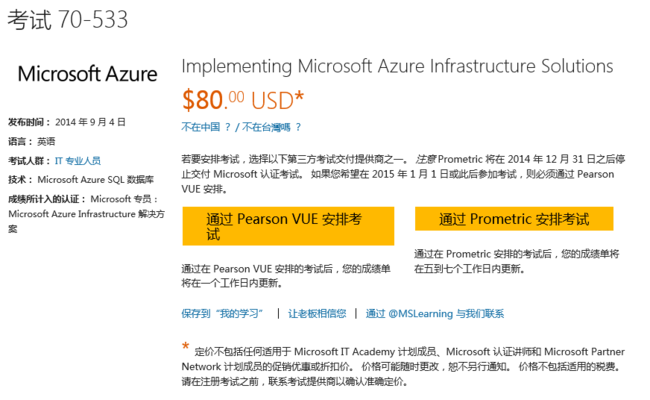This screenshot has width=650, height=400.
Task: Click the Prometric 五到七个工作日 update note
Action: (x=517, y=261)
